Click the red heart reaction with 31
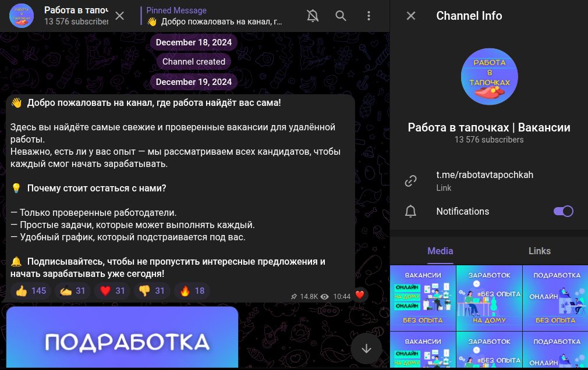Viewport: 588px width, 370px height. tap(112, 291)
